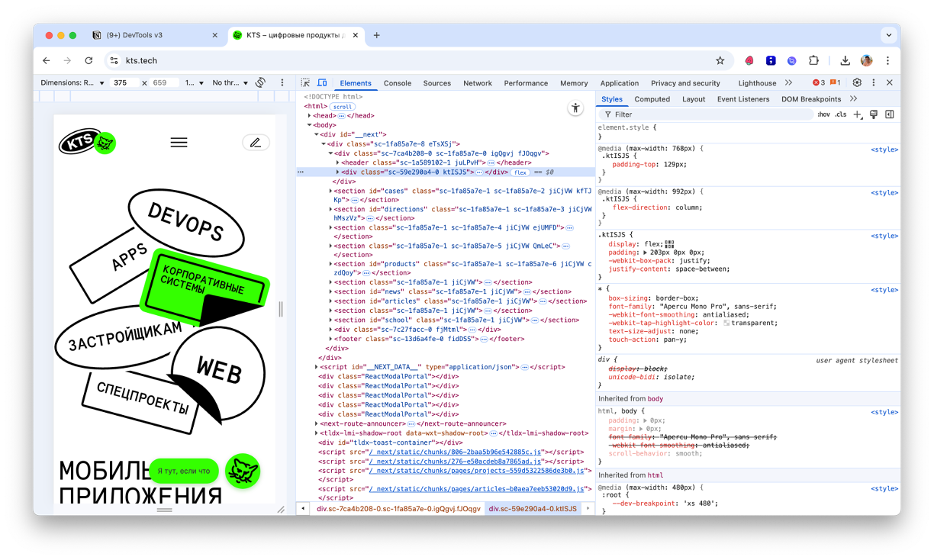This screenshot has height=560, width=934.
Task: Switch to the Console tab
Action: pos(399,83)
